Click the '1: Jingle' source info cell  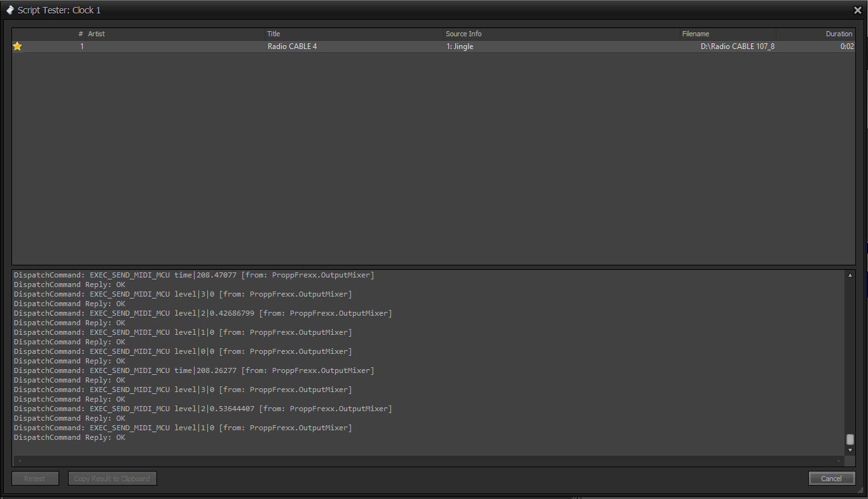tap(460, 46)
